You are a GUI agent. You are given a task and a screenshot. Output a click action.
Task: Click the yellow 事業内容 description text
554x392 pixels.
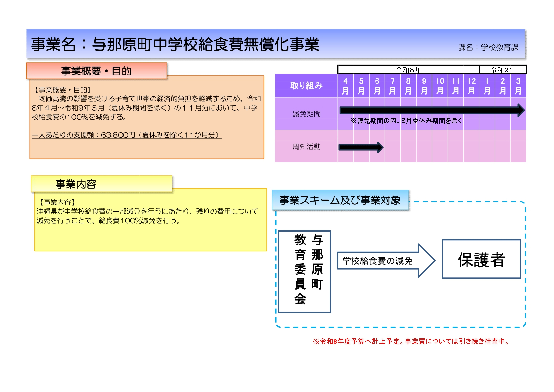pos(148,216)
